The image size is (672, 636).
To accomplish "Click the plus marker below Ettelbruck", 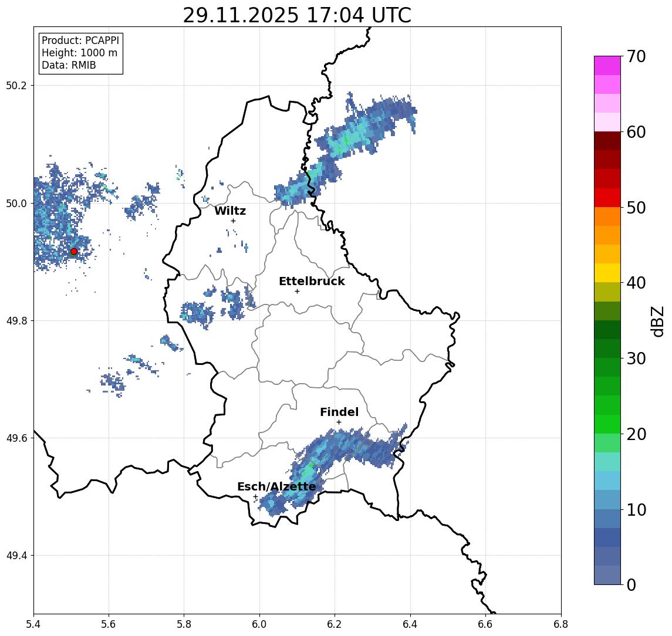I will [297, 292].
